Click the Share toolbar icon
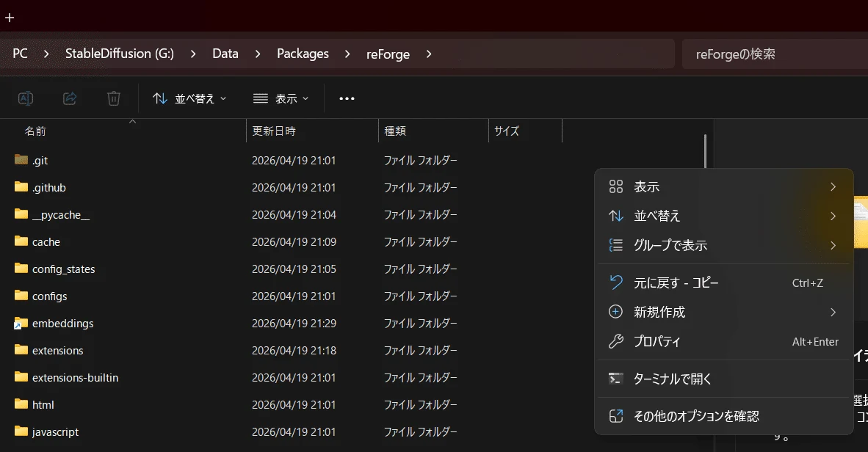868x452 pixels. [x=70, y=98]
